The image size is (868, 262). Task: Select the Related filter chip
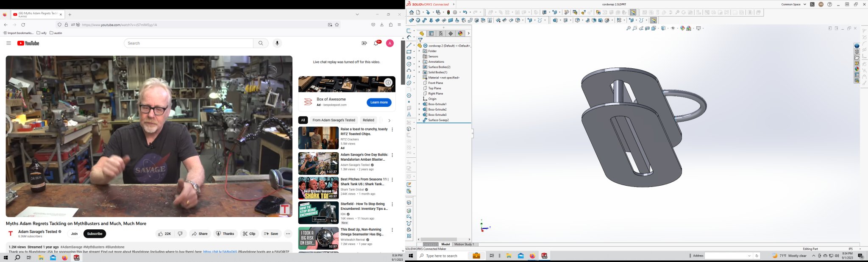click(x=368, y=120)
